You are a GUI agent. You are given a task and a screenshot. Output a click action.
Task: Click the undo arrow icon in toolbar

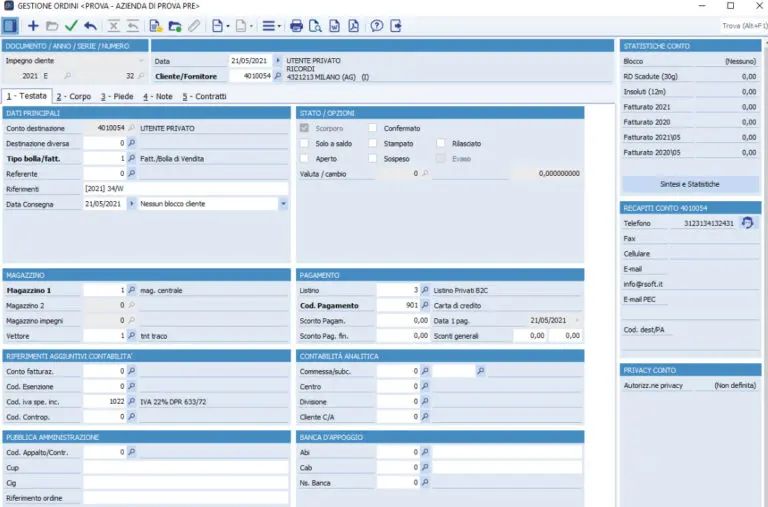point(90,26)
